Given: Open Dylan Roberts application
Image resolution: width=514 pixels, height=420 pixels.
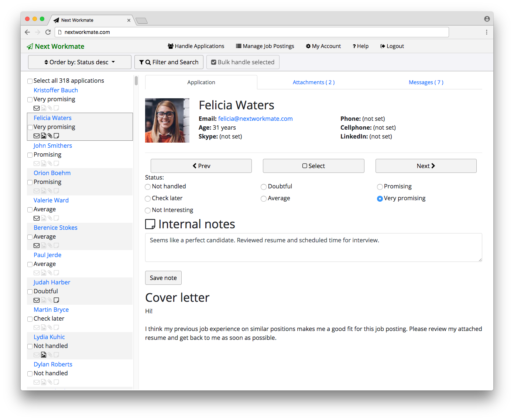Looking at the screenshot, I should point(53,364).
